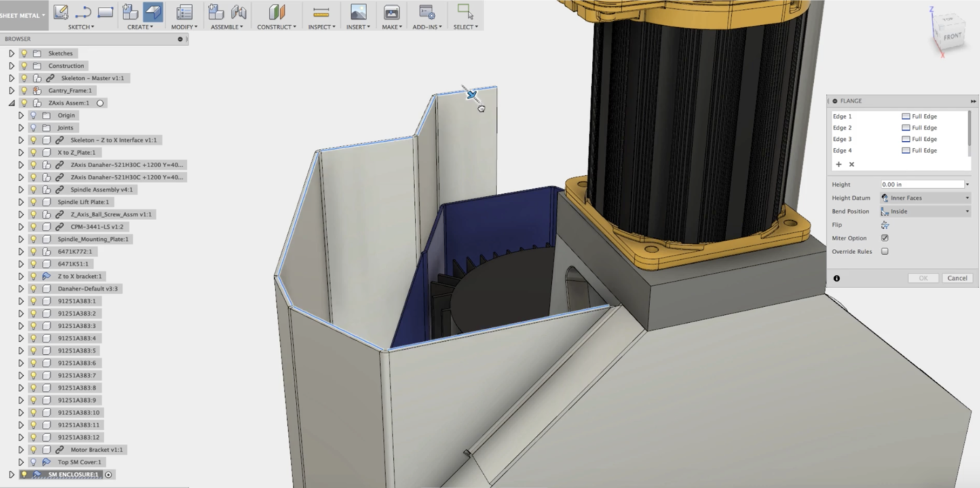Enable the Override Rules checkbox

(885, 252)
